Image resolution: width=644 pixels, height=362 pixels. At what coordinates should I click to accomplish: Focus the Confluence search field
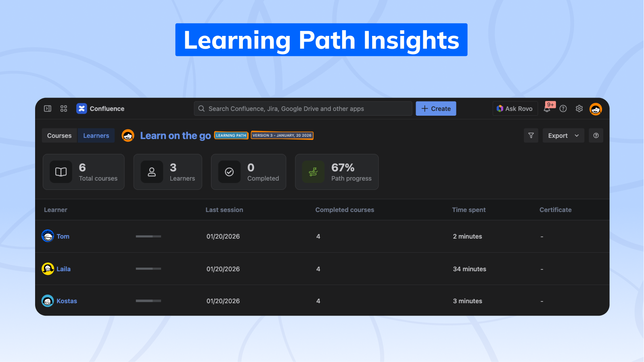[x=303, y=108]
